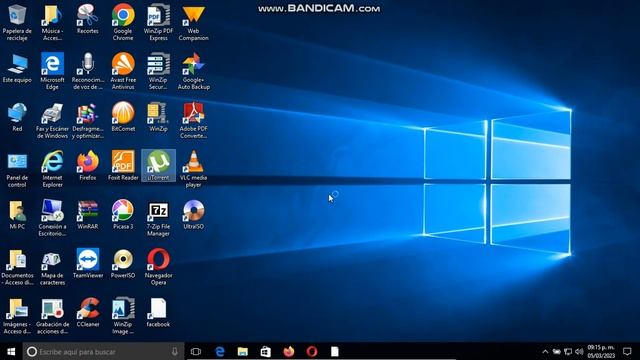Viewport: 640px width, 360px height.
Task: Click the document icon on taskbar
Action: (x=335, y=351)
